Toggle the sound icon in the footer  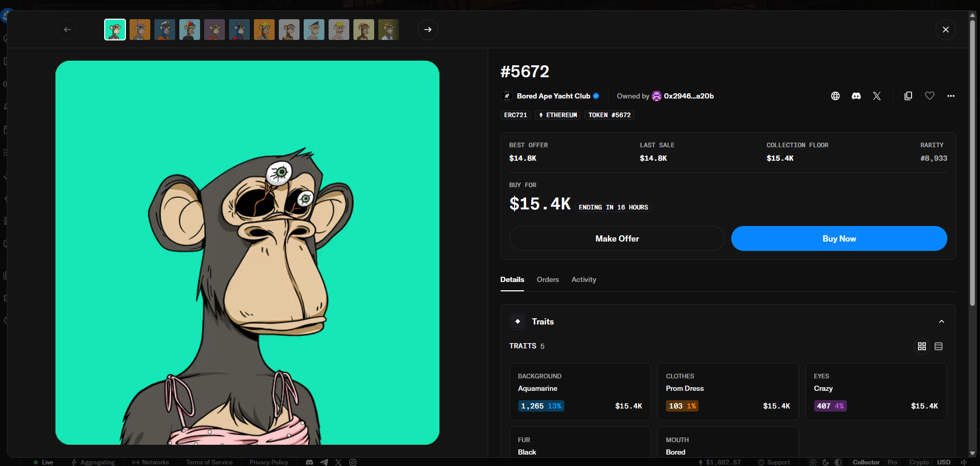(x=964, y=462)
